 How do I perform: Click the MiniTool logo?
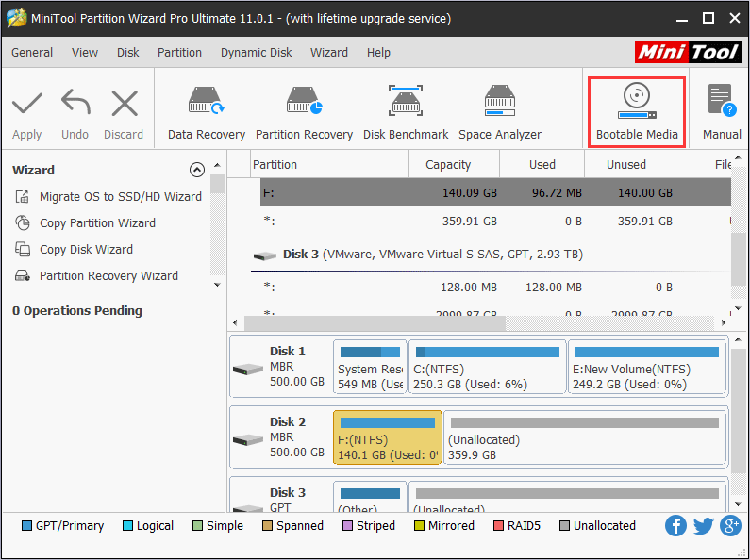click(688, 52)
